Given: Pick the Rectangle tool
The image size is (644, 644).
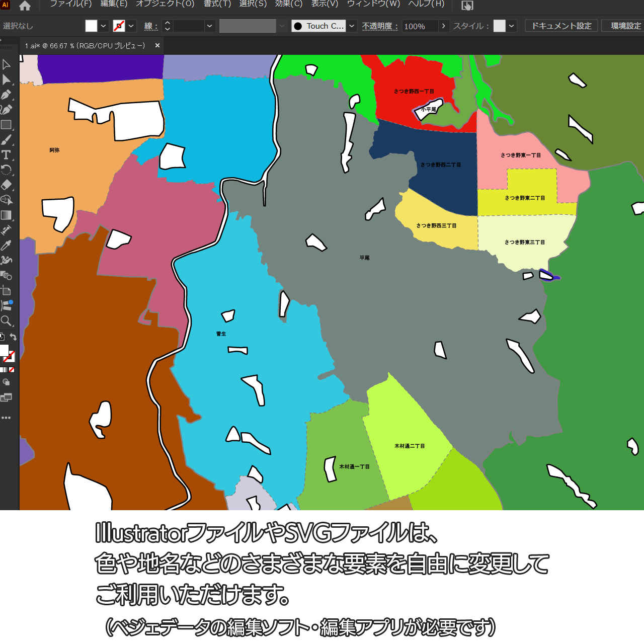Looking at the screenshot, I should [6, 125].
